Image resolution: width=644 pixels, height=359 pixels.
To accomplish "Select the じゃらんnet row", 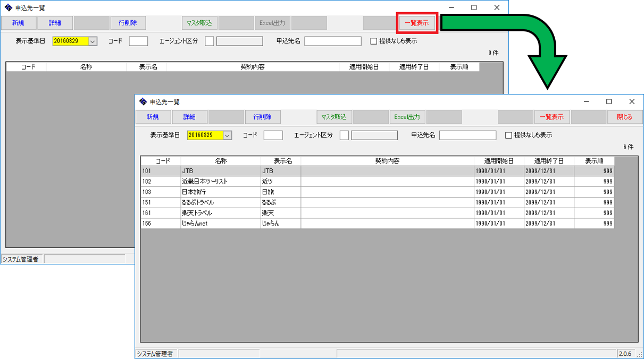I will [x=377, y=224].
